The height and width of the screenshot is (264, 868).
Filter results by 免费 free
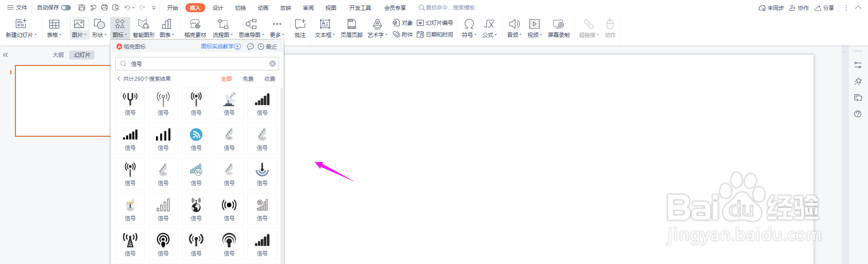coord(248,79)
